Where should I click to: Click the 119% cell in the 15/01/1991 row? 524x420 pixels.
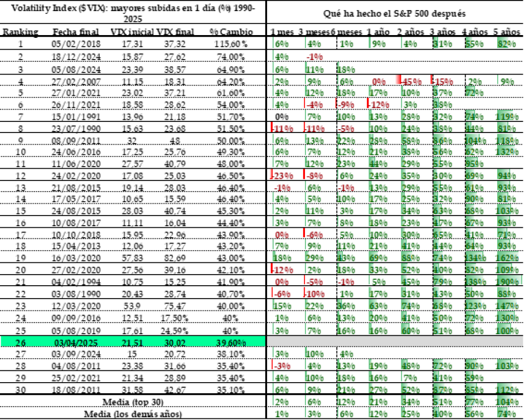tap(507, 117)
